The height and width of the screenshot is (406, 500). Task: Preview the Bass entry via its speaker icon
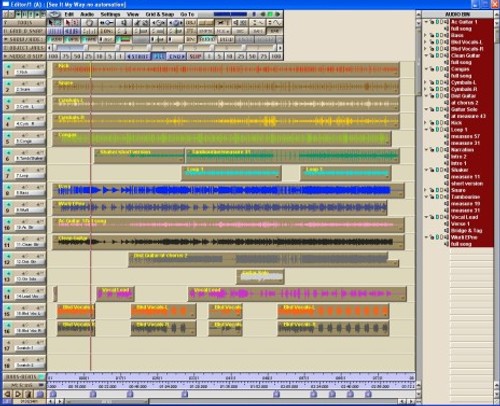coord(447,35)
